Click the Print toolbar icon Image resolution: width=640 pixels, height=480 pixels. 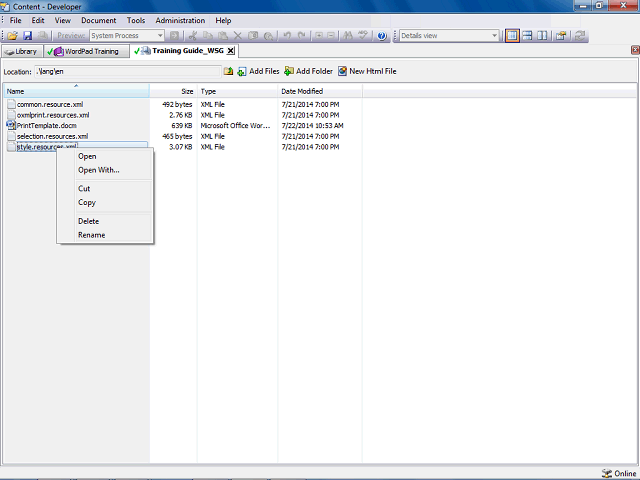coord(42,36)
